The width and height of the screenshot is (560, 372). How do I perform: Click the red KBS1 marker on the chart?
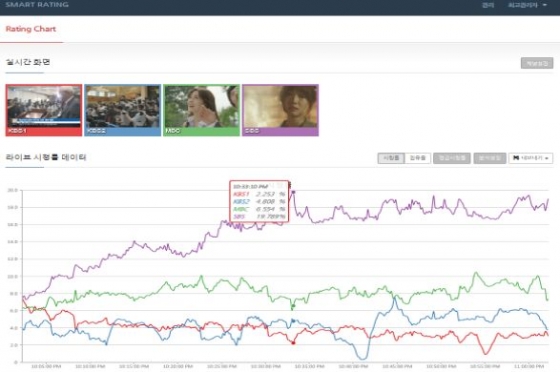(x=294, y=343)
